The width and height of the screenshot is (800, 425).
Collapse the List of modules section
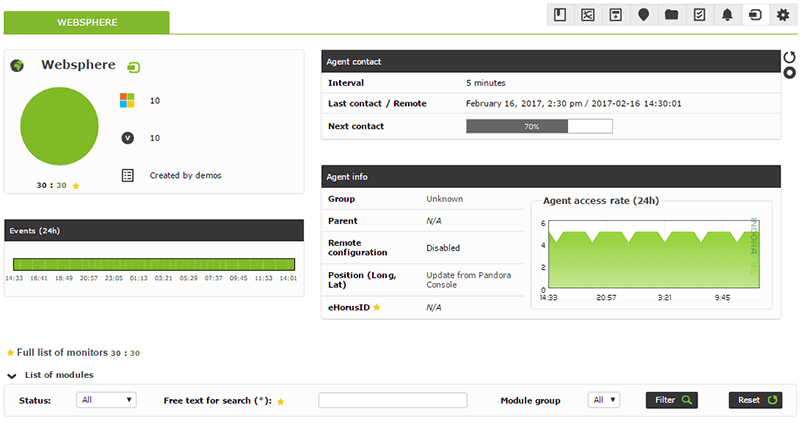(x=11, y=376)
